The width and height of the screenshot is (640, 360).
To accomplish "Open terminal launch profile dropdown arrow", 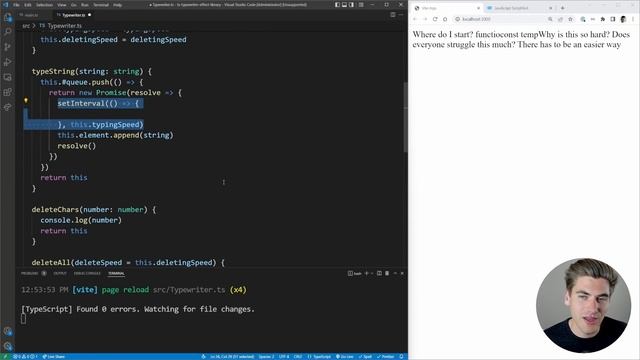I will coord(372,273).
